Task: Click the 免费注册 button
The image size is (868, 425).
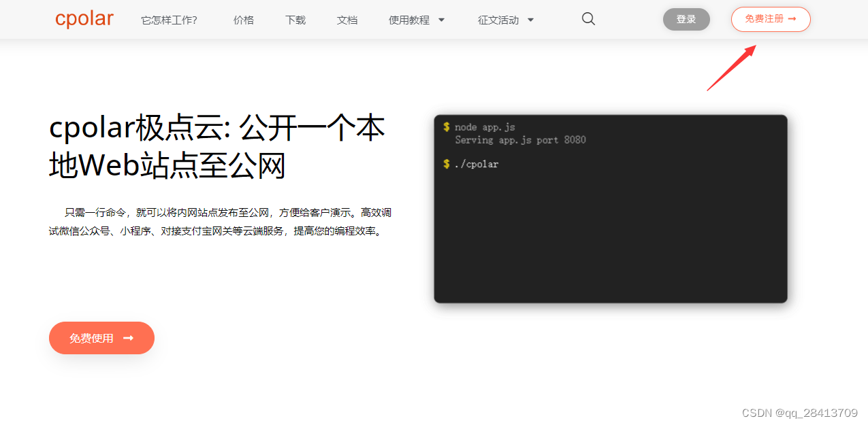Action: 771,19
